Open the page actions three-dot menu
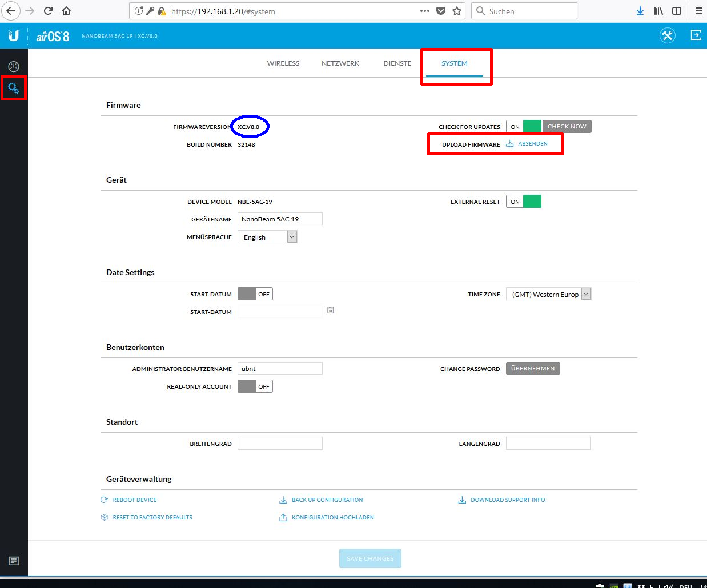The width and height of the screenshot is (707, 588). click(x=425, y=11)
